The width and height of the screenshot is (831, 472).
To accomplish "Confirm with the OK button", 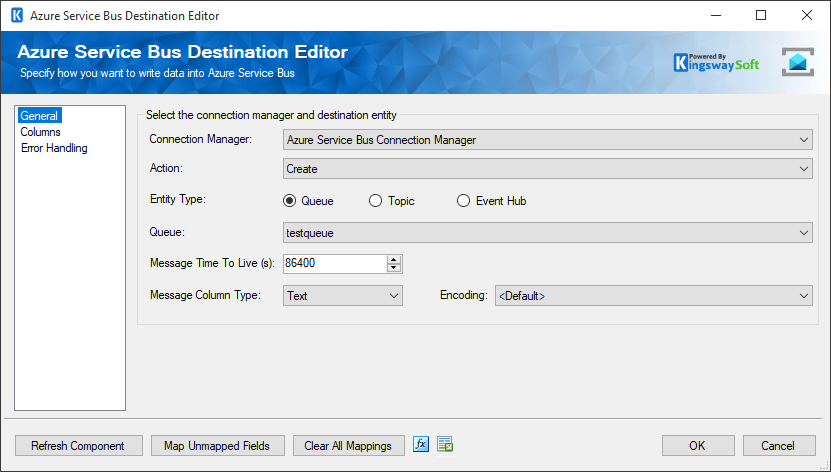I will [x=697, y=446].
